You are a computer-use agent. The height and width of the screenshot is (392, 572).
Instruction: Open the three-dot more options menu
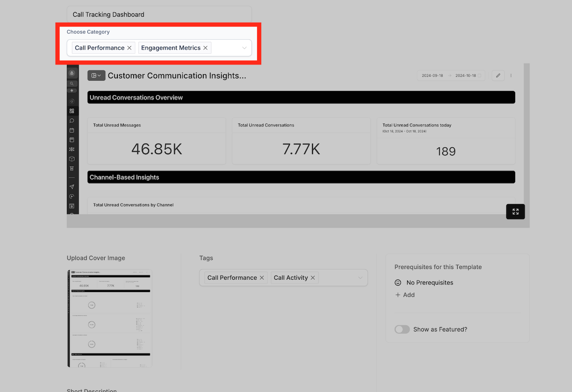pos(511,76)
